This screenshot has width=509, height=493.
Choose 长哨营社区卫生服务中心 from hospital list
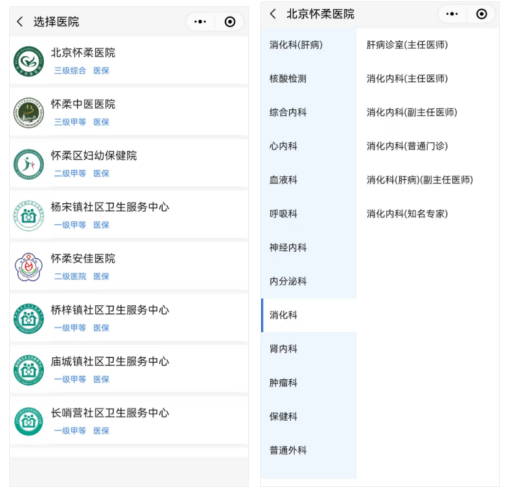pos(129,421)
